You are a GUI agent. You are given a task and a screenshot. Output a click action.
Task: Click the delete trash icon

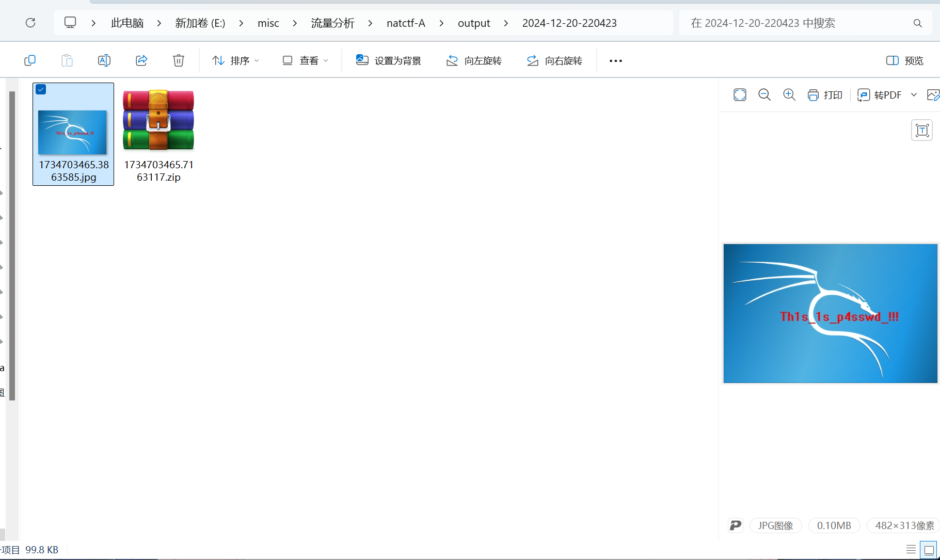pyautogui.click(x=179, y=60)
